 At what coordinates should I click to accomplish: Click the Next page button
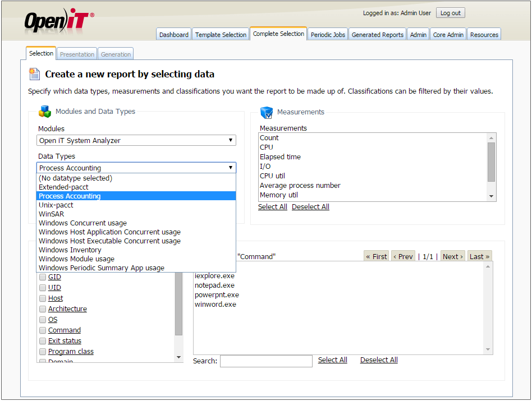453,257
